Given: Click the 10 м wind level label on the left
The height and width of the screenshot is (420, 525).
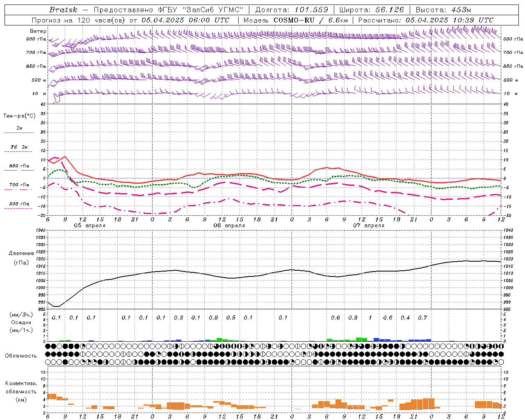Looking at the screenshot, I should click(x=39, y=94).
